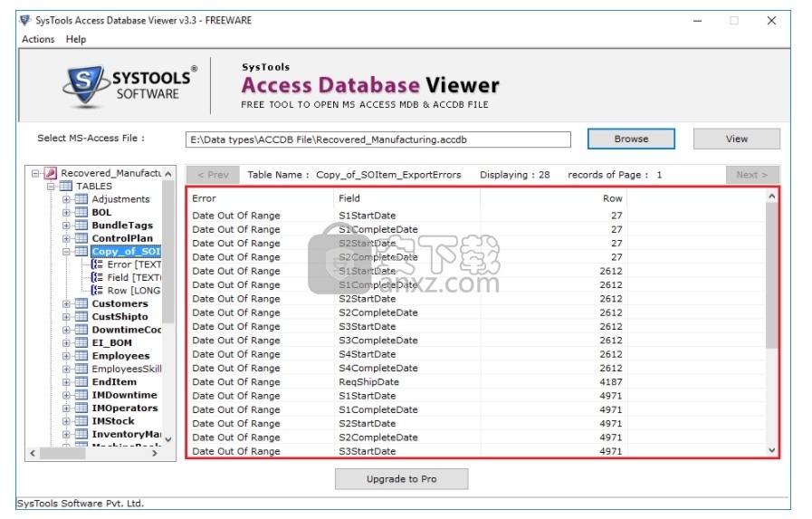Click the ControlPlan table icon
Screen dimensions: 812x519
(x=81, y=238)
